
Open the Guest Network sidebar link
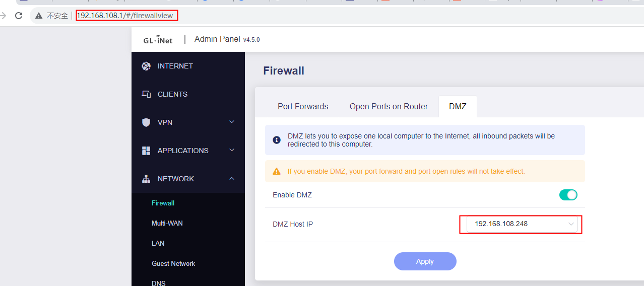(173, 263)
